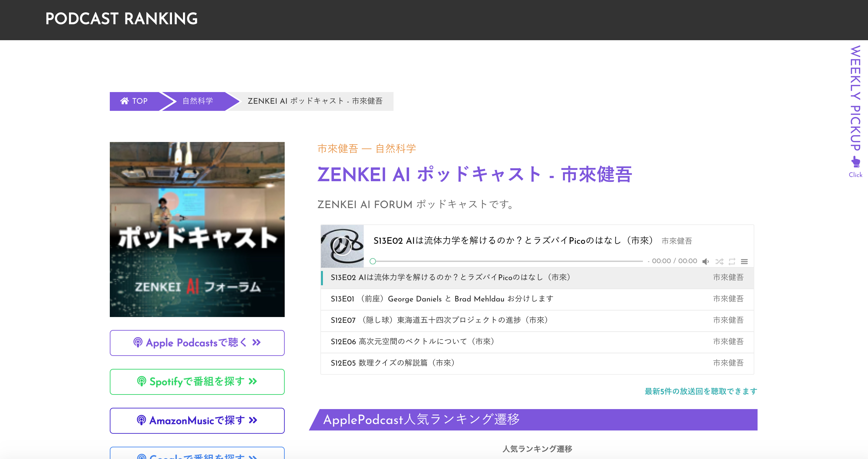868x459 pixels.
Task: Click the 最新5件の放送回を聴取できます note
Action: point(701,391)
